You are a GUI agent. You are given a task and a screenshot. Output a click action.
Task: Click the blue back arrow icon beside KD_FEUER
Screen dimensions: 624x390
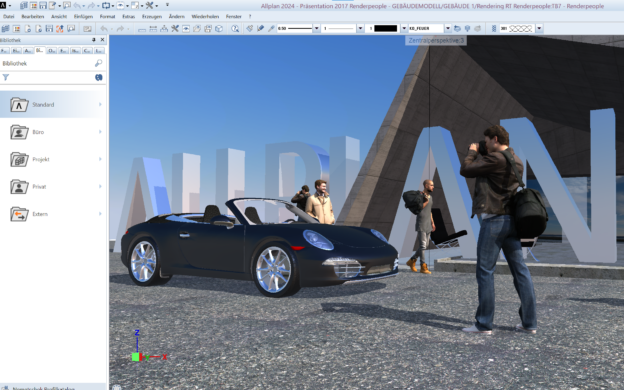coord(457,28)
